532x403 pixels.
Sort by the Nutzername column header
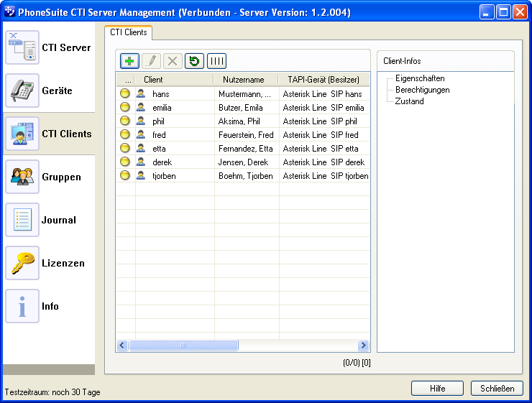[x=244, y=80]
